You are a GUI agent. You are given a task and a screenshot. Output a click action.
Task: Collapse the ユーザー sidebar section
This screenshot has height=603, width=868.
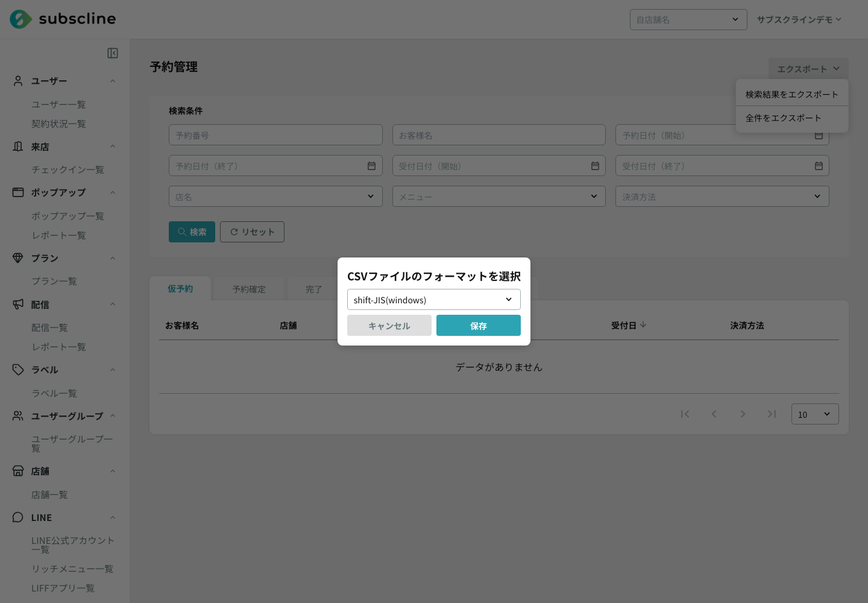[x=113, y=81]
